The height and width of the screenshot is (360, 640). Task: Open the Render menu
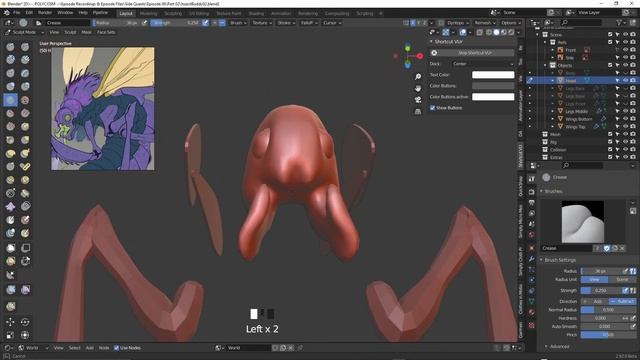(45, 13)
